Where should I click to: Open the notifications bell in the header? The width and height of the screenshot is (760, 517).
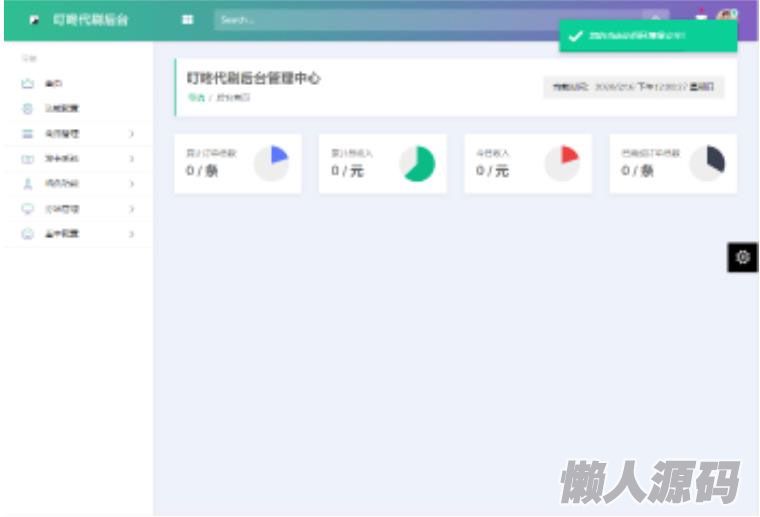[701, 16]
